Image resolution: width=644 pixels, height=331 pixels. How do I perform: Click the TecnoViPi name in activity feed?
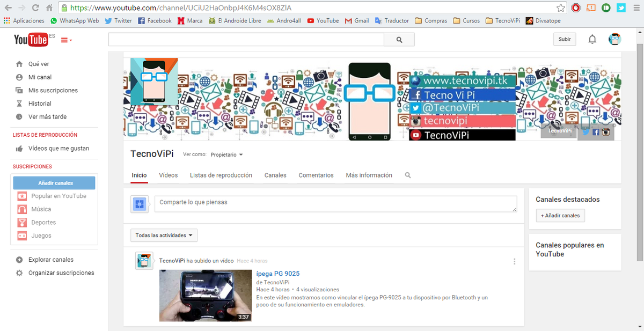tap(172, 261)
